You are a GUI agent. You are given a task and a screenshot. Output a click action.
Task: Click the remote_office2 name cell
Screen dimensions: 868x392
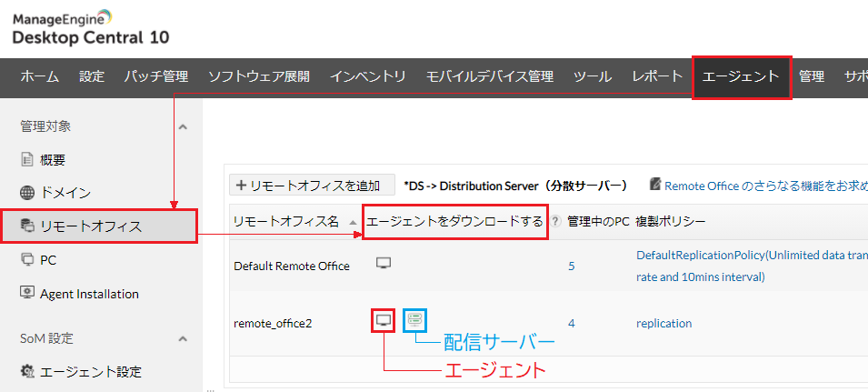click(273, 324)
